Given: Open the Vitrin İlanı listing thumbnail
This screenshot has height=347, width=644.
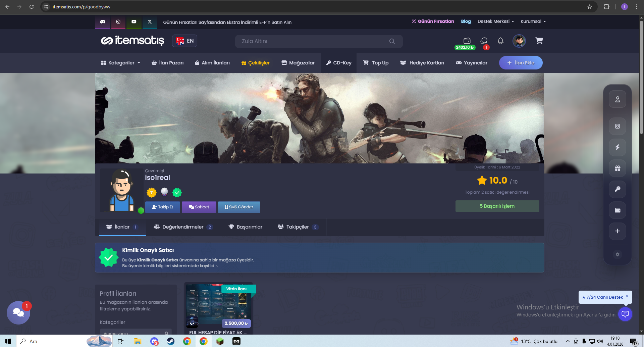Looking at the screenshot, I should 218,306.
